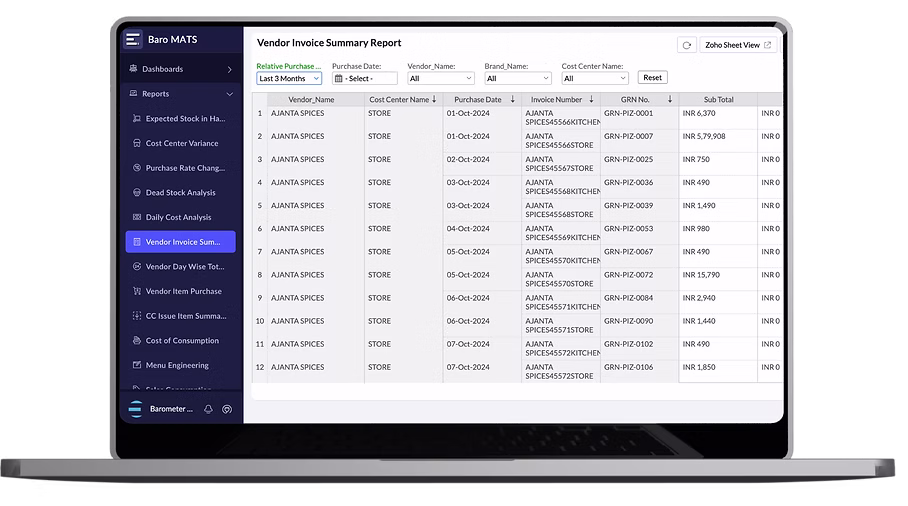908x506 pixels.
Task: Click the Sub Total column header
Action: coord(718,99)
